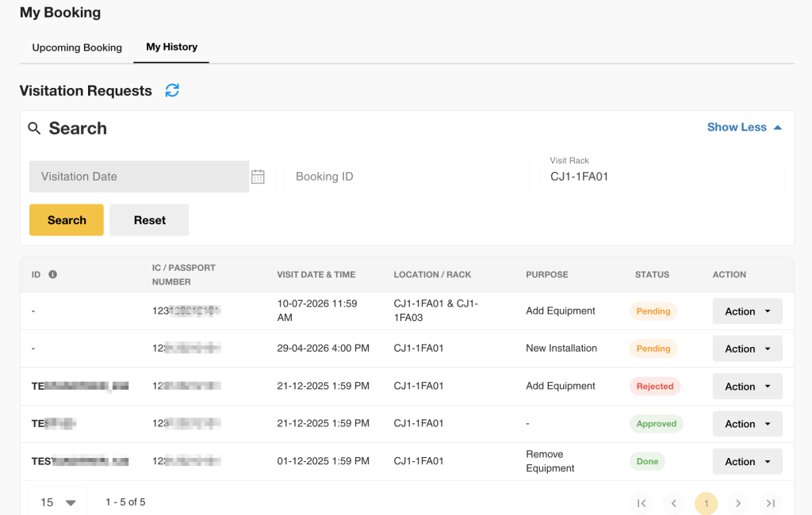The height and width of the screenshot is (515, 812).
Task: Click the Done status badge
Action: [647, 461]
